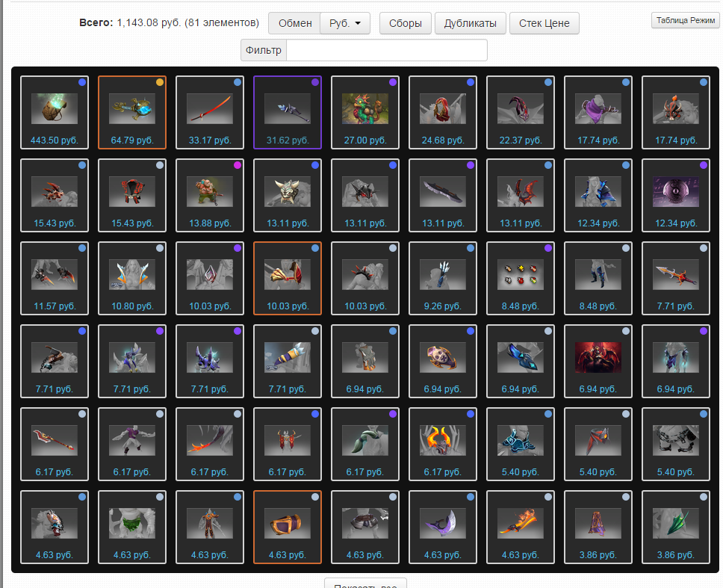Image resolution: width=723 pixels, height=588 pixels.
Task: Select the 27.00 руб. dragon artwork item
Action: [x=365, y=113]
